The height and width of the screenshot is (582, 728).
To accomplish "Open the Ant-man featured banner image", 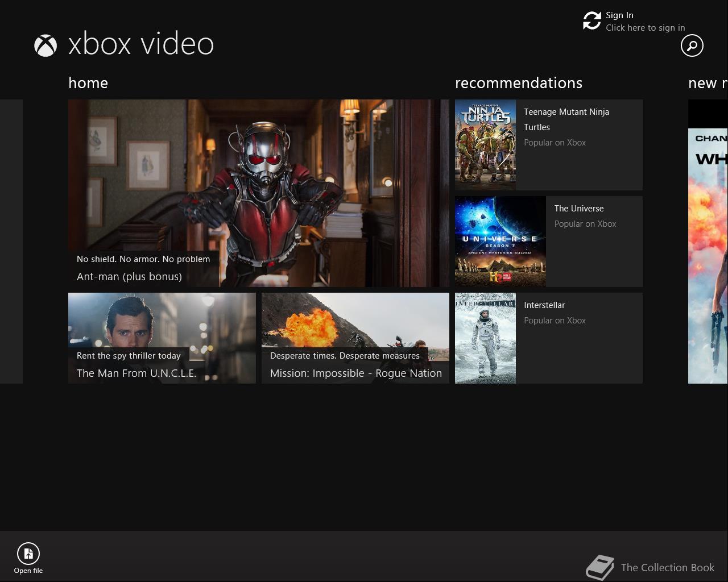I will point(259,193).
